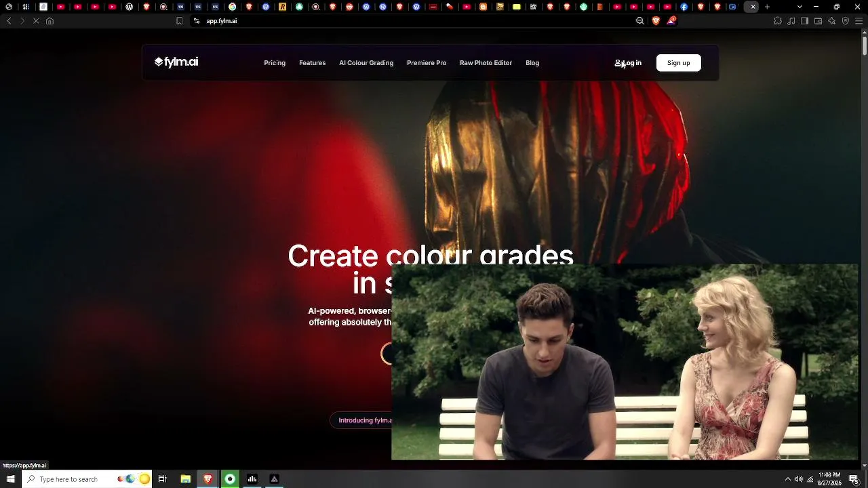Close the currently active browser tab
The image size is (868, 488).
tap(753, 7)
